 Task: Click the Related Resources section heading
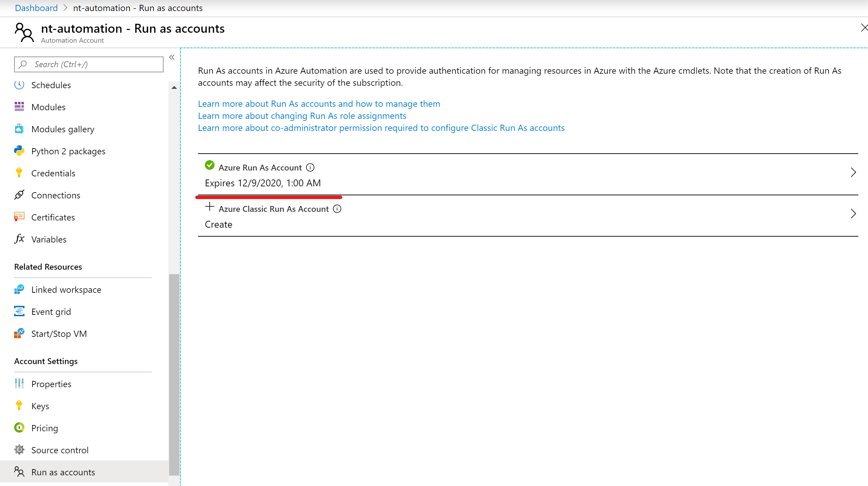tap(48, 267)
